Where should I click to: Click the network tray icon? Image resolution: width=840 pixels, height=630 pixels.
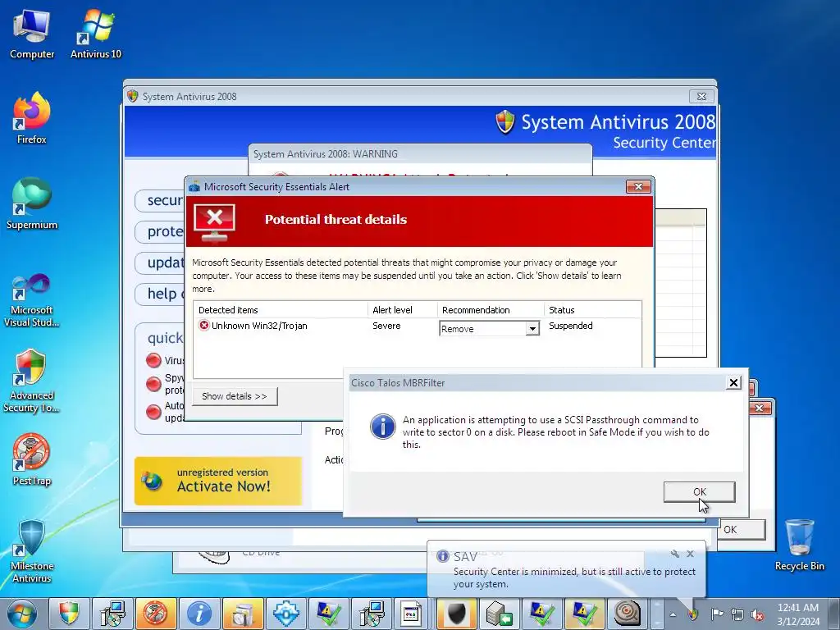click(737, 614)
